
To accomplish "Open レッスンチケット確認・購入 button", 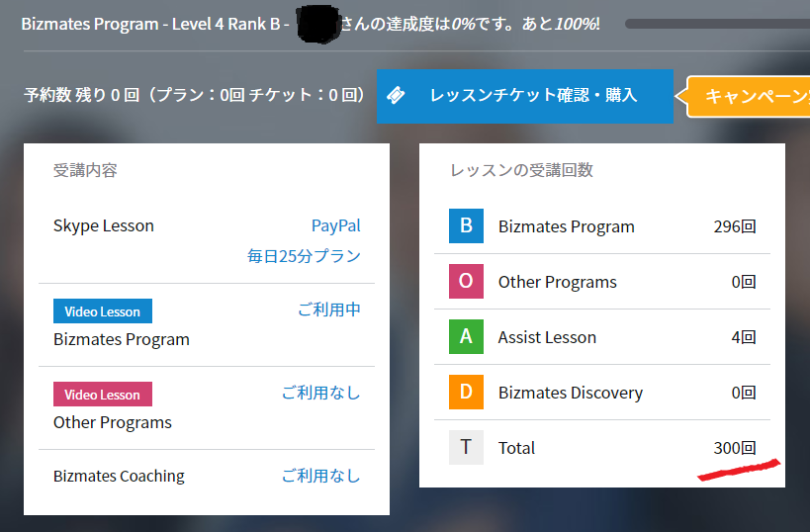I will point(525,96).
